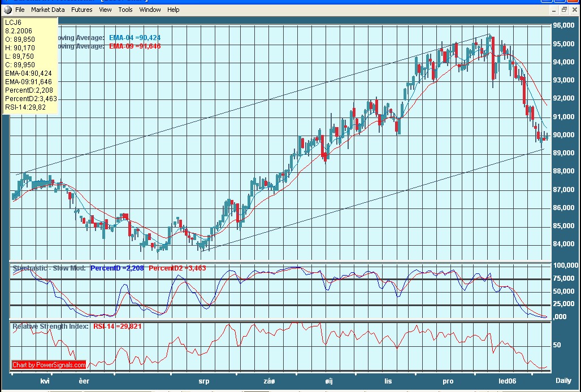Image resolution: width=581 pixels, height=392 pixels.
Task: Click the blue PercentD =2,208 legend
Action: (x=117, y=268)
